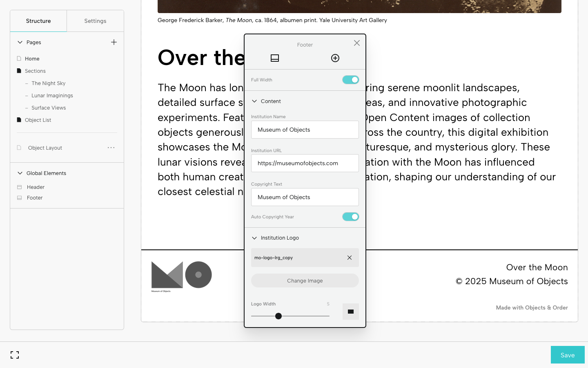The width and height of the screenshot is (588, 368).
Task: Click the Institution URL input field
Action: (x=305, y=163)
